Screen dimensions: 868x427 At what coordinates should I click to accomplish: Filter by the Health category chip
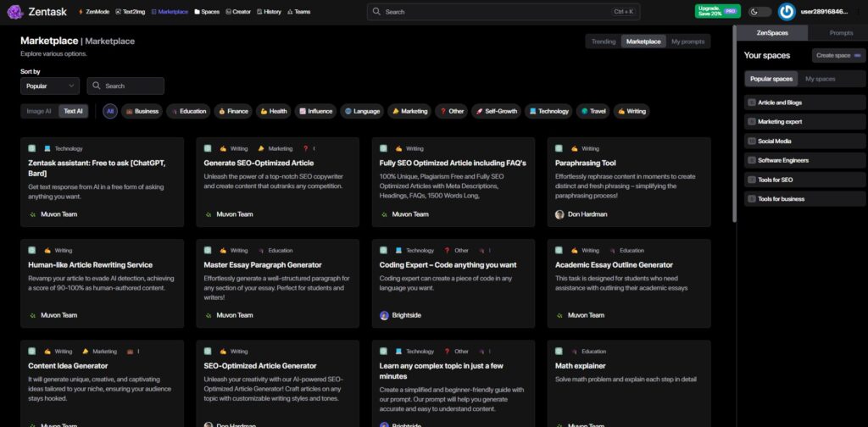[x=274, y=111]
